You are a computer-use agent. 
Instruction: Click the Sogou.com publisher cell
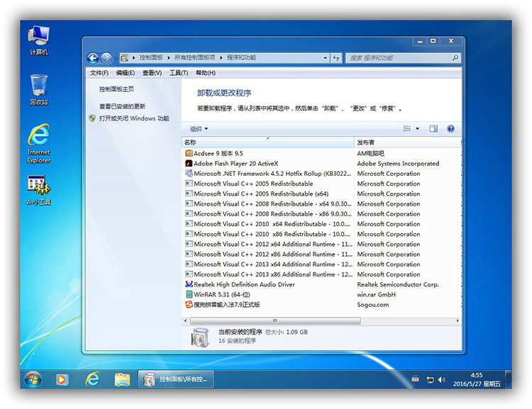[x=373, y=305]
